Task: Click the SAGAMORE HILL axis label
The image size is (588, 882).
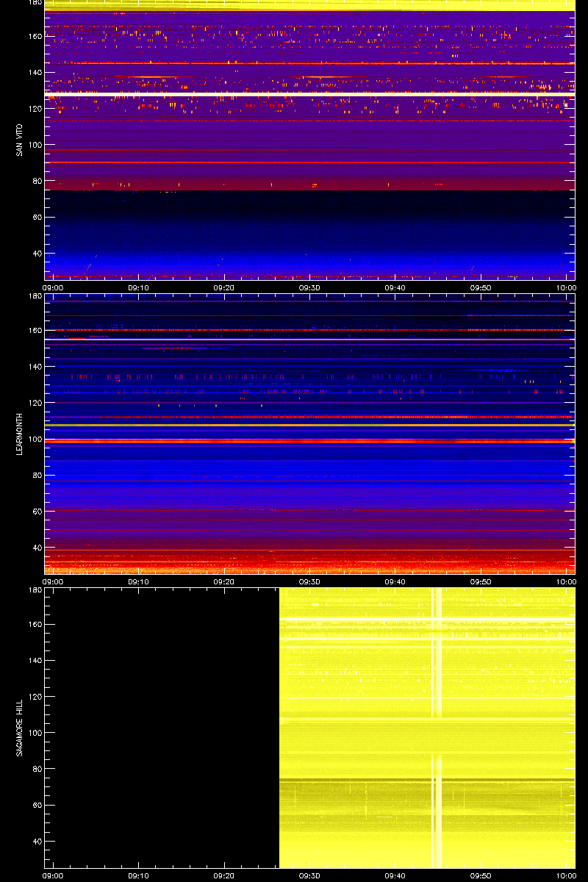Action: [20, 728]
